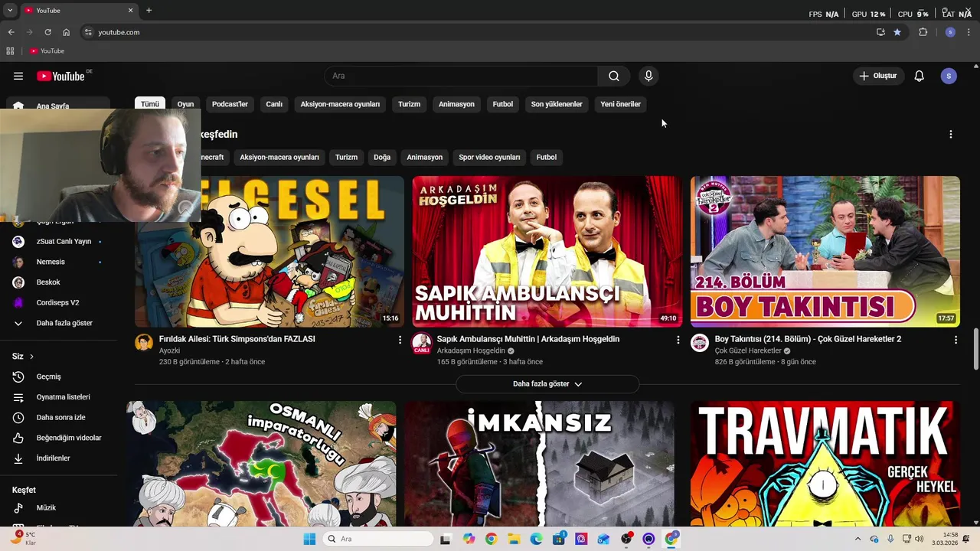Play Sapık Ambulansçı Muhittin thumbnail
This screenshot has width=980, height=551.
pos(547,252)
